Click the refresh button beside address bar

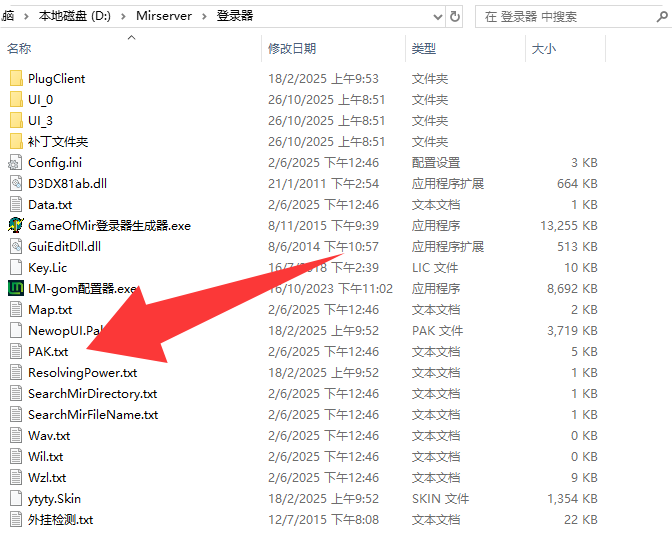[x=456, y=17]
